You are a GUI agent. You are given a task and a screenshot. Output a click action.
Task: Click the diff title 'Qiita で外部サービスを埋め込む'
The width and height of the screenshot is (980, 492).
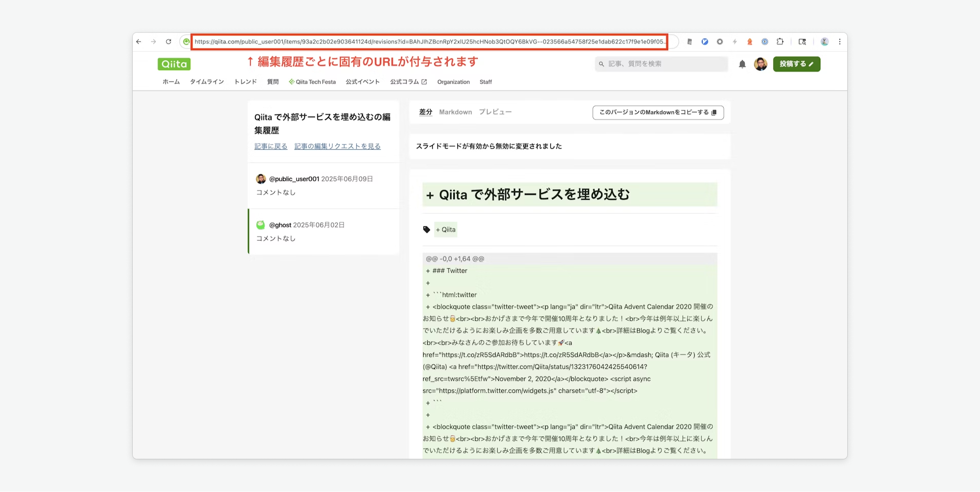tap(534, 195)
